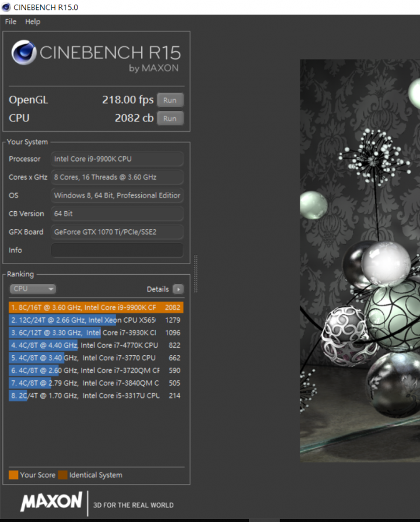The width and height of the screenshot is (420, 522).
Task: Select ranking row 7 i7-3840QM
Action: tap(96, 383)
